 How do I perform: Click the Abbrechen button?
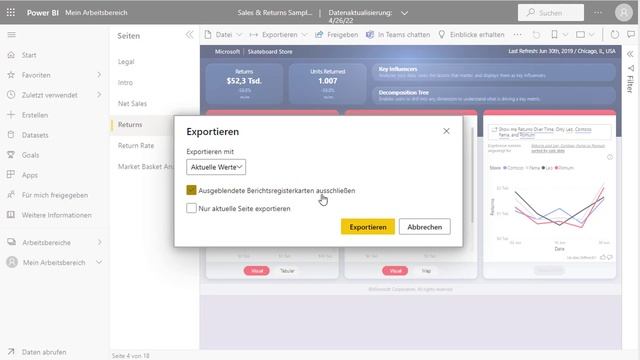pos(424,227)
